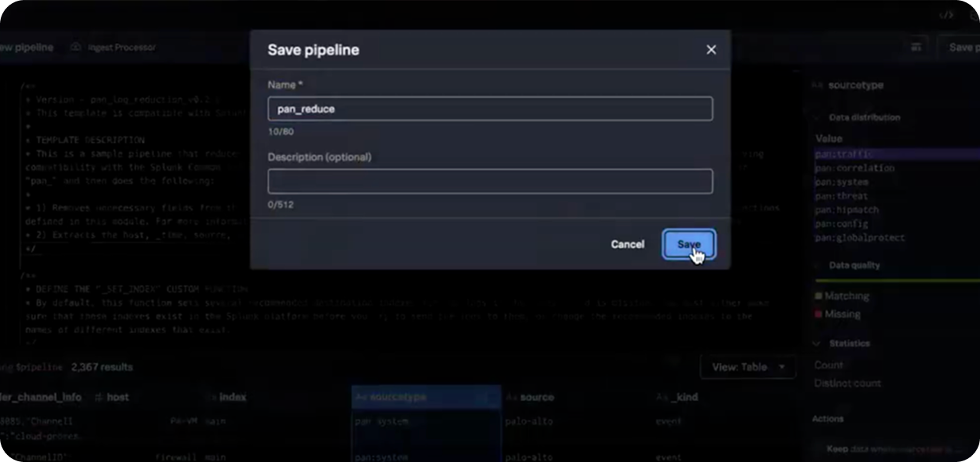Click the Ingest Processor icon
Screen dimensions: 980x462
[x=75, y=48]
